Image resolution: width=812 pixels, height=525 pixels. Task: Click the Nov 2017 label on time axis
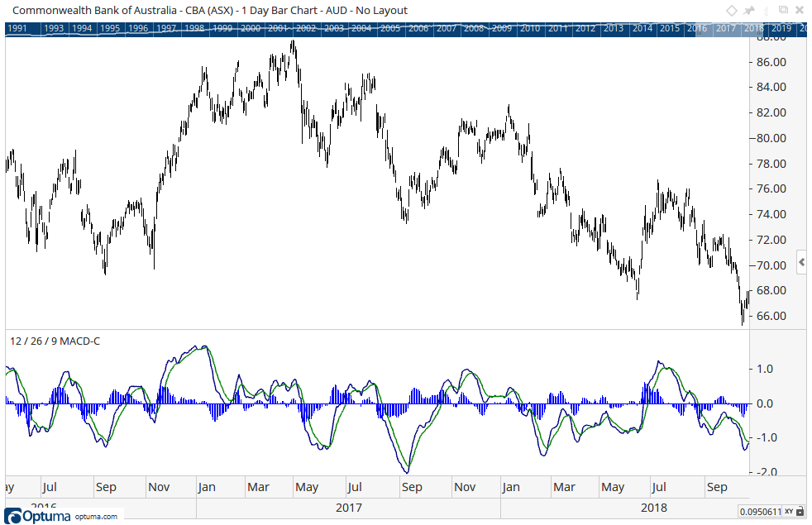(x=465, y=487)
